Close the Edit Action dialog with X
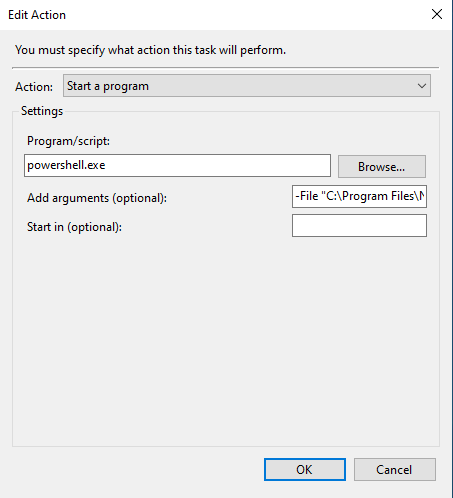 tap(437, 14)
